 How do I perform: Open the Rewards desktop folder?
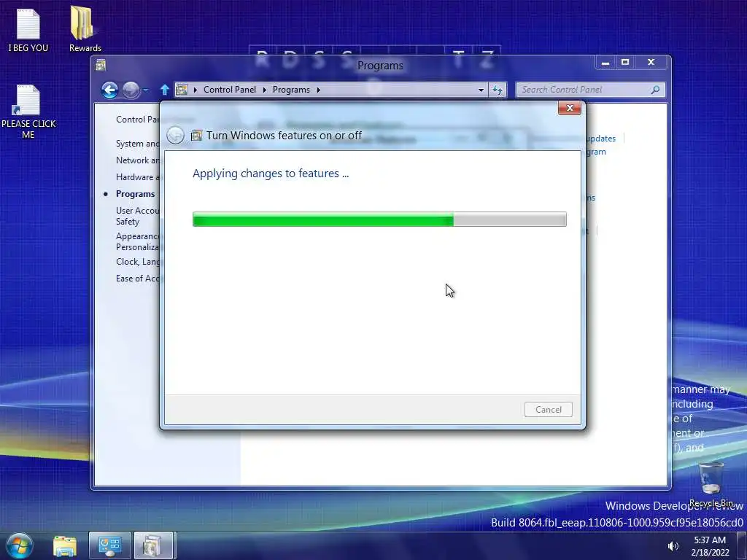(x=85, y=29)
